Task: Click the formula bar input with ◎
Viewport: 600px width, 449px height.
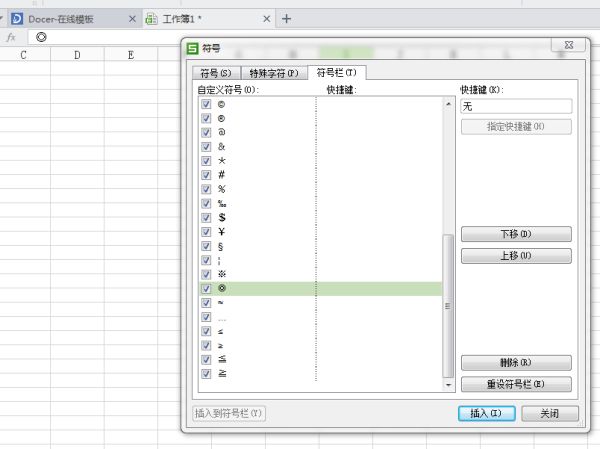Action: point(104,37)
